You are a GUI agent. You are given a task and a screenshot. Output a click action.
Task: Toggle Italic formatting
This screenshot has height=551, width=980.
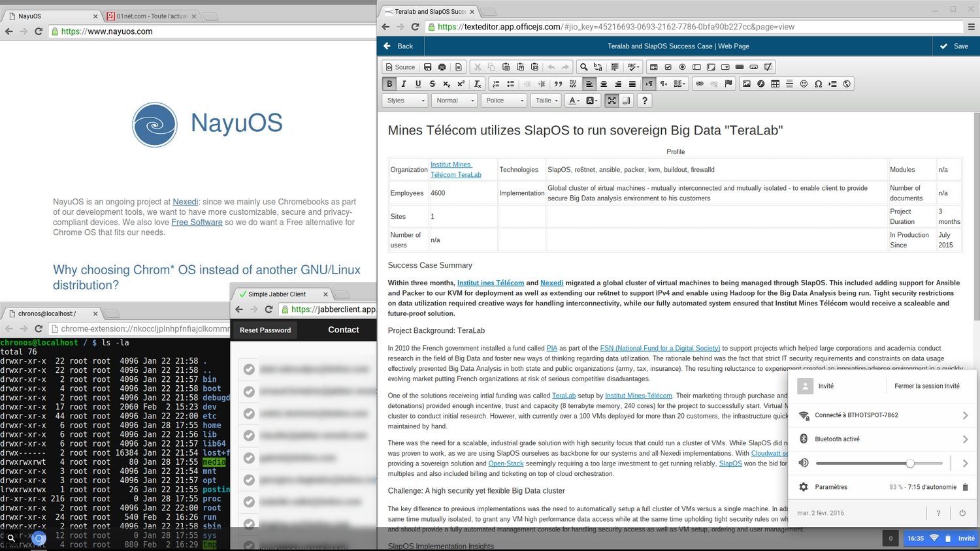click(404, 84)
